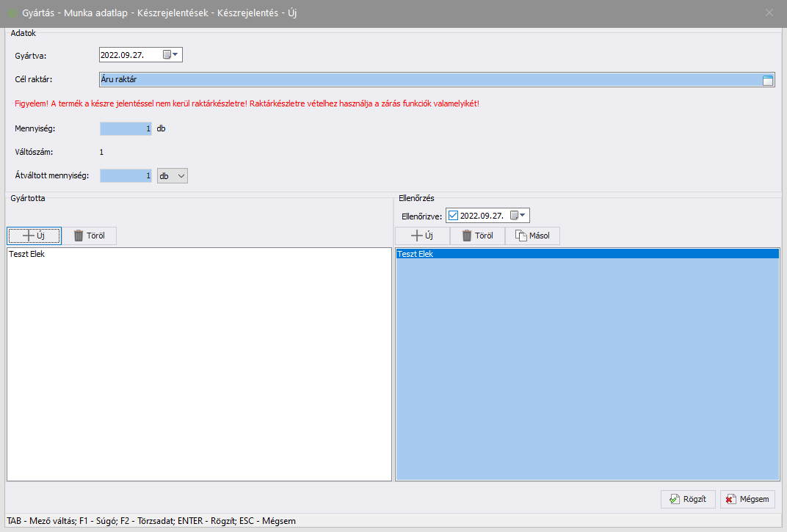Image resolution: width=787 pixels, height=532 pixels.
Task: Click the Mennyiség quantity field
Action: pyautogui.click(x=126, y=128)
